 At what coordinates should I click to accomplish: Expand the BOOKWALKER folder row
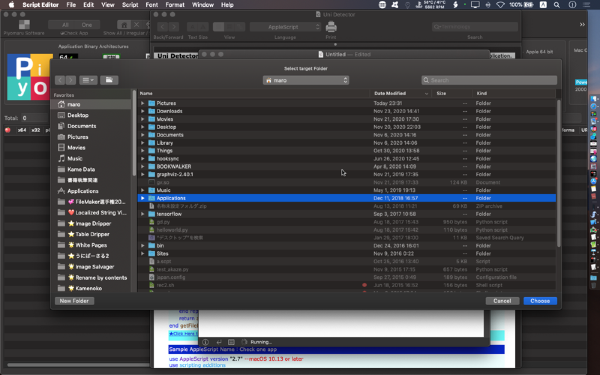[x=143, y=166]
